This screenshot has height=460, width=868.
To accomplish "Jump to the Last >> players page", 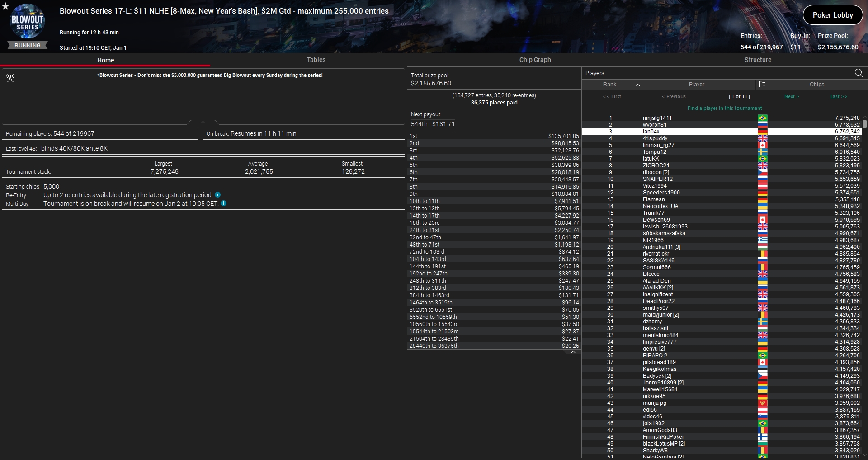I will pos(839,96).
